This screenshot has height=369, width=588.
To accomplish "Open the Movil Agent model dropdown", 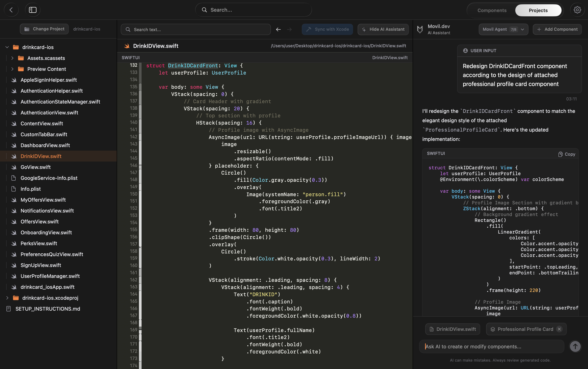I will (503, 29).
